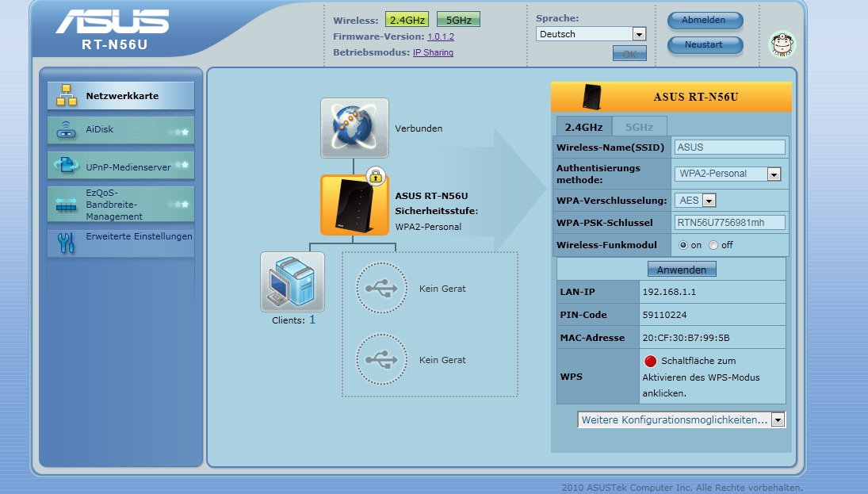Click the internet globe icon
Screen dimensions: 868x494
click(x=354, y=128)
